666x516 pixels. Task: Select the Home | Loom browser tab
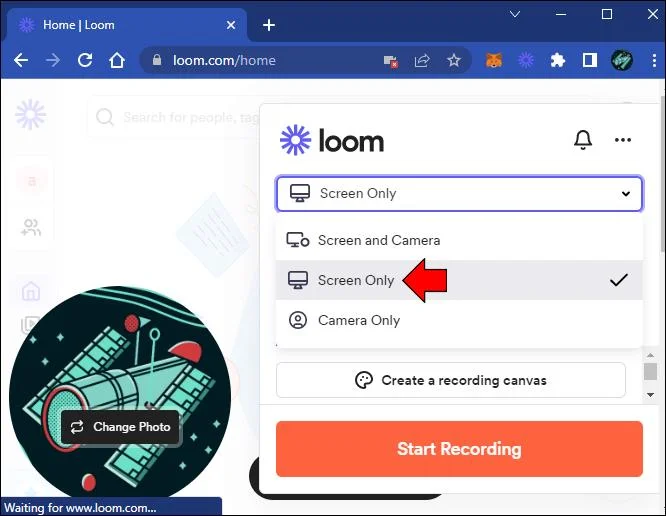[125, 25]
